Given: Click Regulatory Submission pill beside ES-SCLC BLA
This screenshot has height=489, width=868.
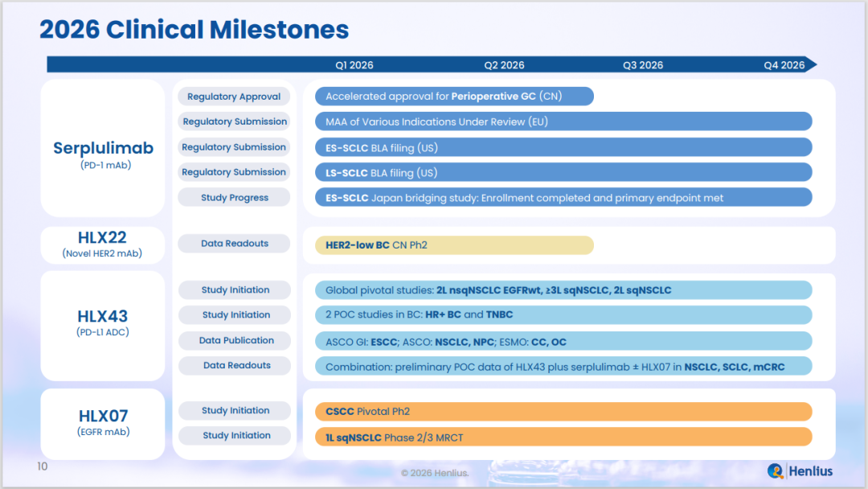Looking at the screenshot, I should pos(234,146).
